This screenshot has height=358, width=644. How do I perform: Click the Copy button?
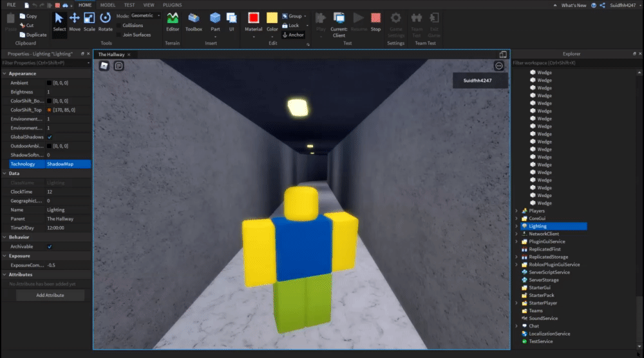pos(28,16)
